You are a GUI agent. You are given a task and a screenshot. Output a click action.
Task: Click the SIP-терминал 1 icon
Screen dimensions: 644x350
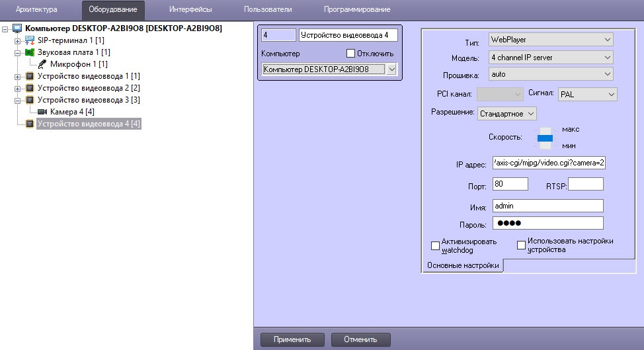[29, 40]
